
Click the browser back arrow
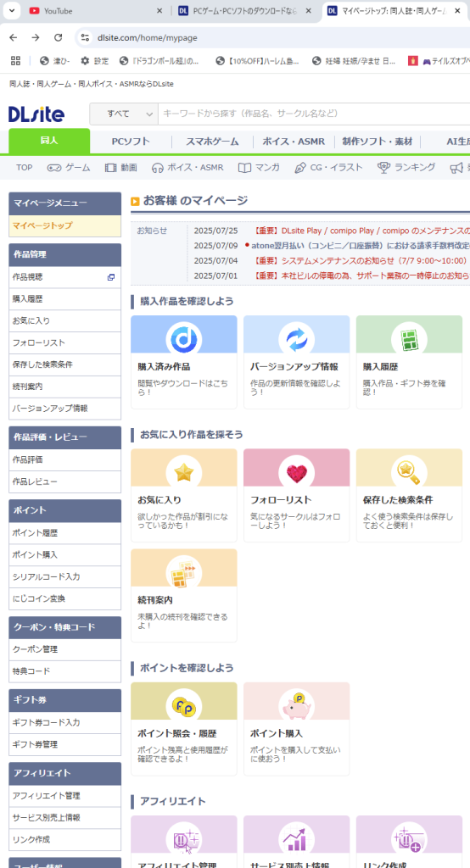coord(14,37)
